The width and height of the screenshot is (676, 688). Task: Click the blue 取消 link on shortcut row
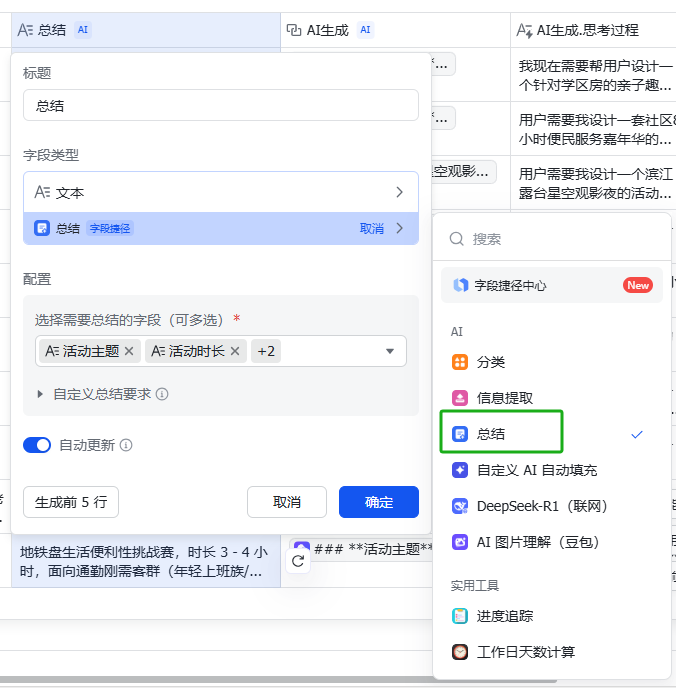(372, 229)
